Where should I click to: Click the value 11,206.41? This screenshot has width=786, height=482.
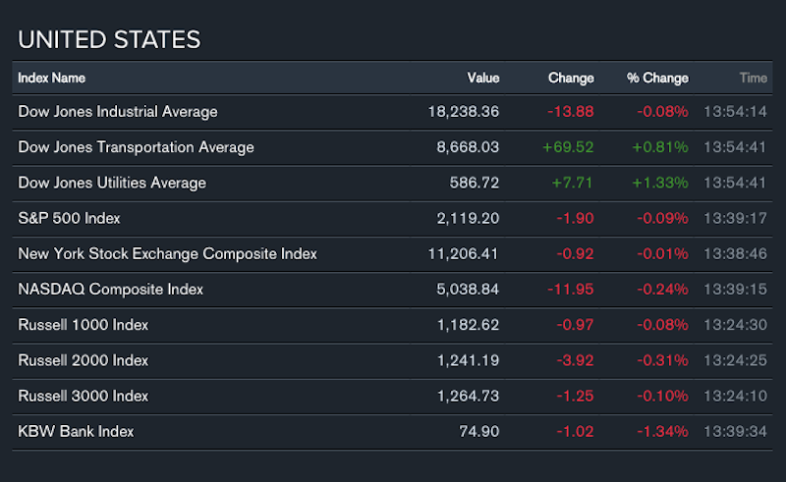(x=464, y=254)
